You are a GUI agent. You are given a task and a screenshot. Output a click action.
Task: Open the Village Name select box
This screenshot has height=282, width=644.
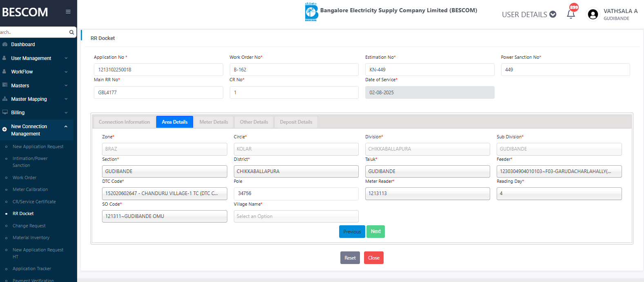pos(296,216)
